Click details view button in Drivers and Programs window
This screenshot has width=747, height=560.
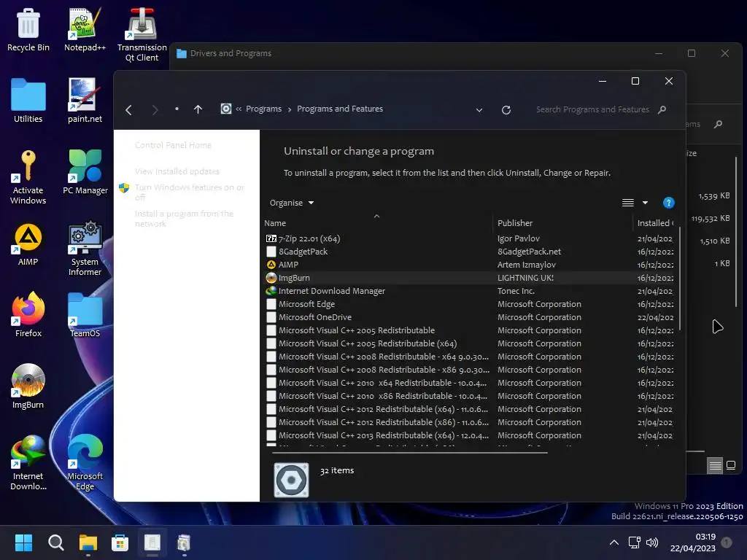715,465
